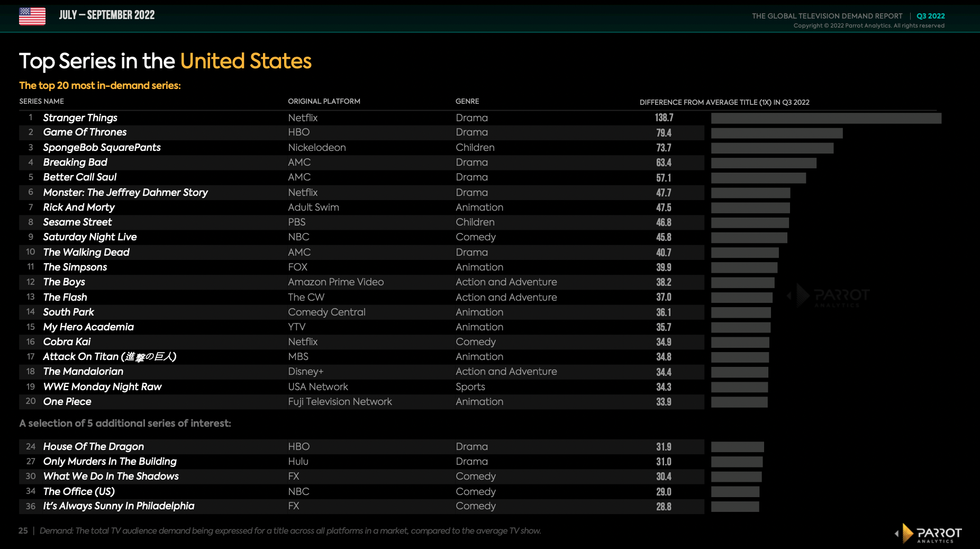Select the 'Game Of Thrones' series name
This screenshot has width=980, height=549.
pos(85,132)
